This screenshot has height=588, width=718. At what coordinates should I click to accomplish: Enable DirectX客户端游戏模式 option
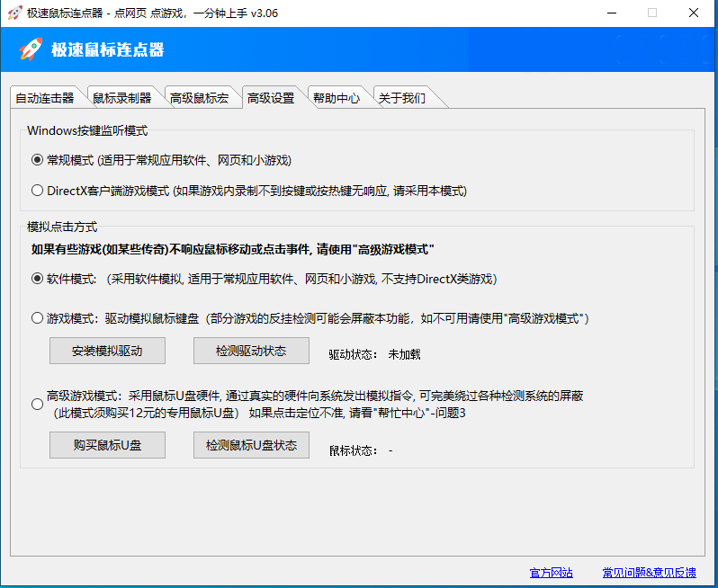click(x=37, y=191)
